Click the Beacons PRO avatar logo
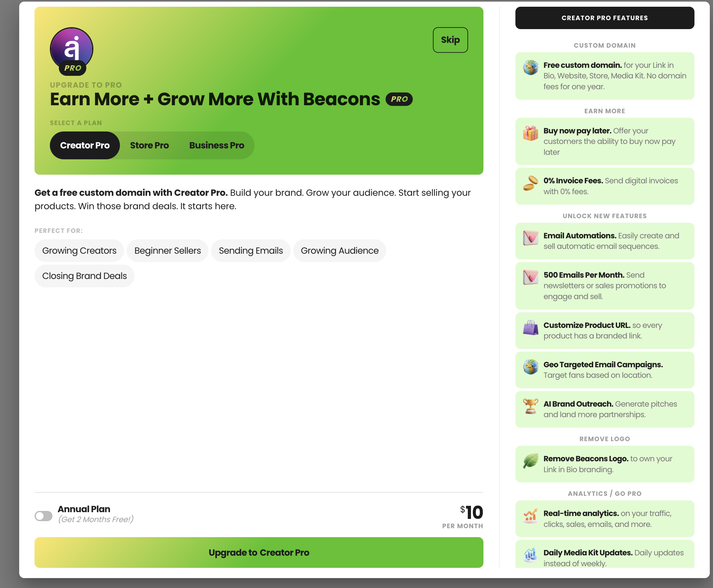Image resolution: width=713 pixels, height=588 pixels. click(x=71, y=51)
